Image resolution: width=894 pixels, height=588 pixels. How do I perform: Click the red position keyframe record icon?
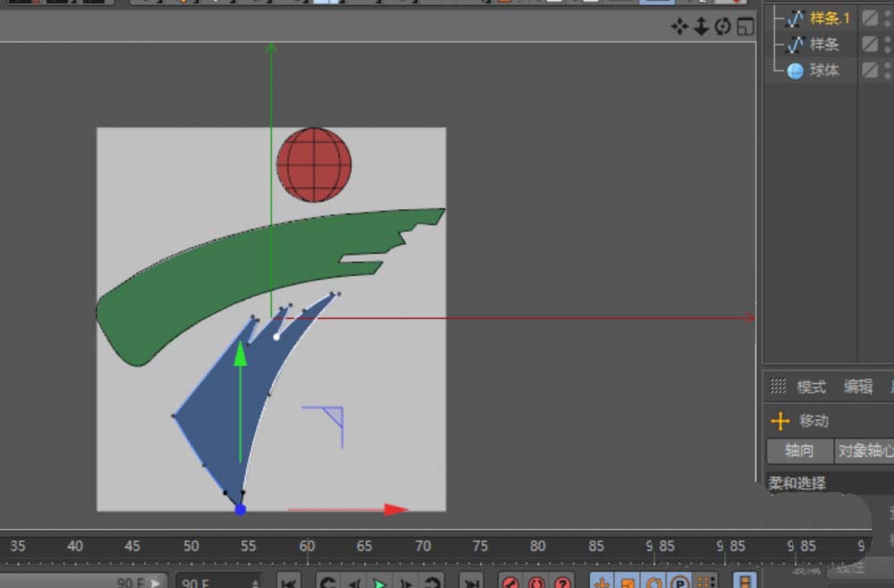[510, 584]
